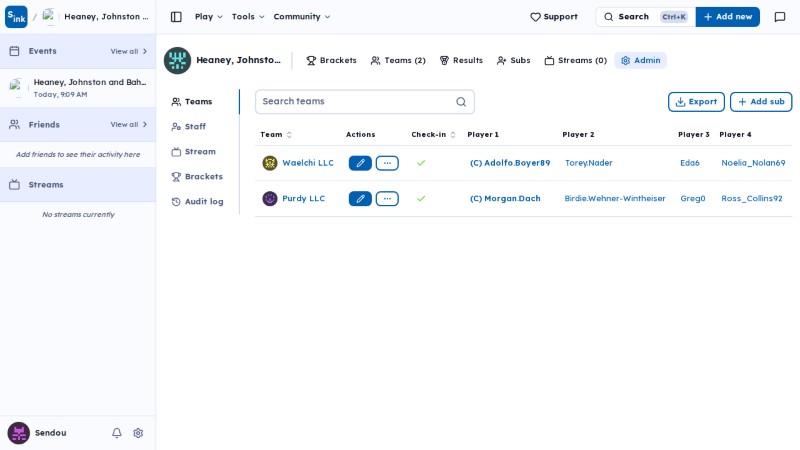The width and height of the screenshot is (800, 450).
Task: Click Sendou username in sidebar footer
Action: tap(51, 433)
